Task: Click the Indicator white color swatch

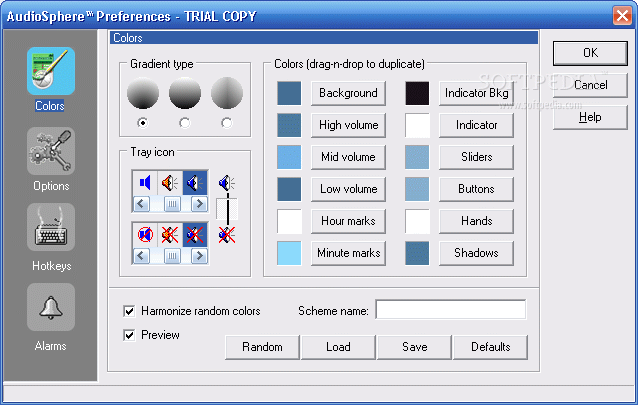Action: [417, 125]
